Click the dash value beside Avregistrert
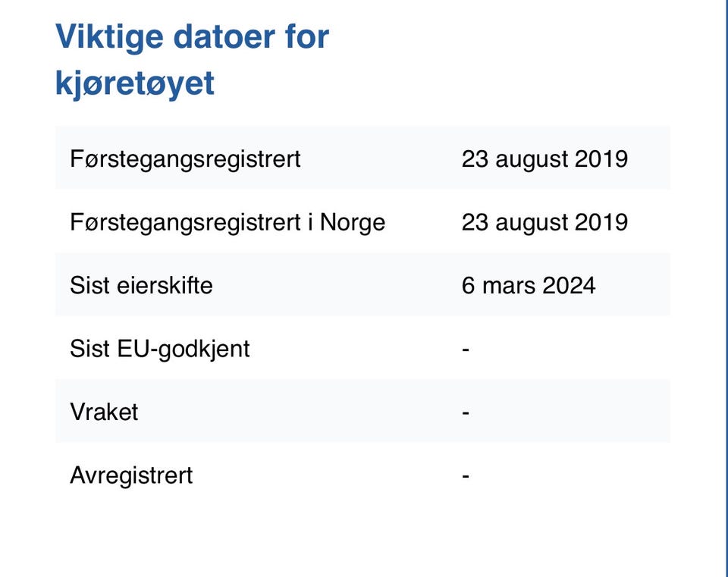The image size is (728, 577). click(x=466, y=476)
